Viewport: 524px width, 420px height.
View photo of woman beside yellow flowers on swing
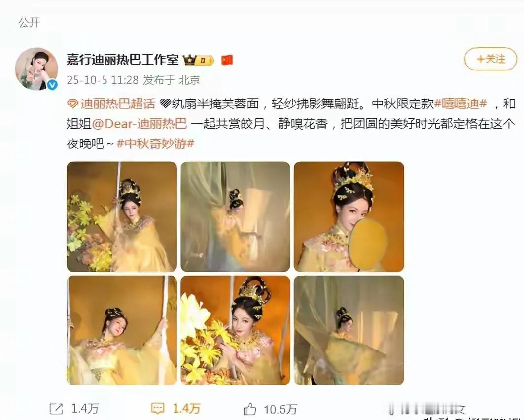122,216
